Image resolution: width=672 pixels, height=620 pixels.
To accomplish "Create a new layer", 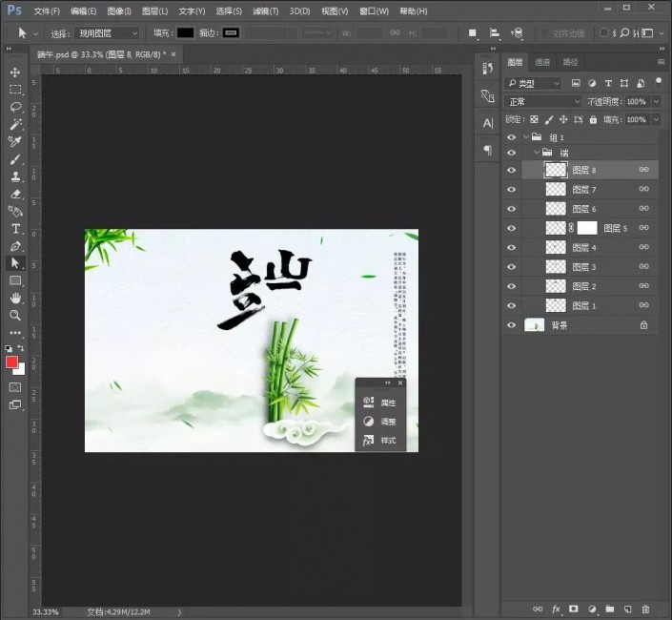I will pos(627,609).
